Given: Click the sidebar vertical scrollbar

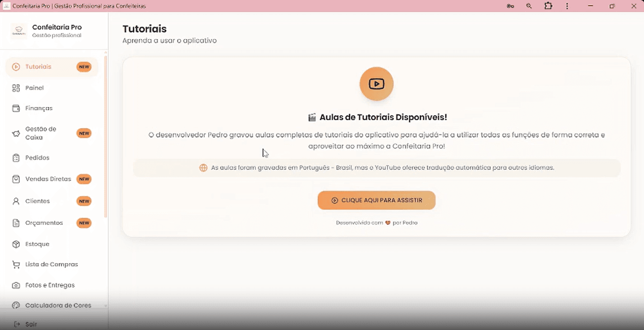Looking at the screenshot, I should click(106, 137).
